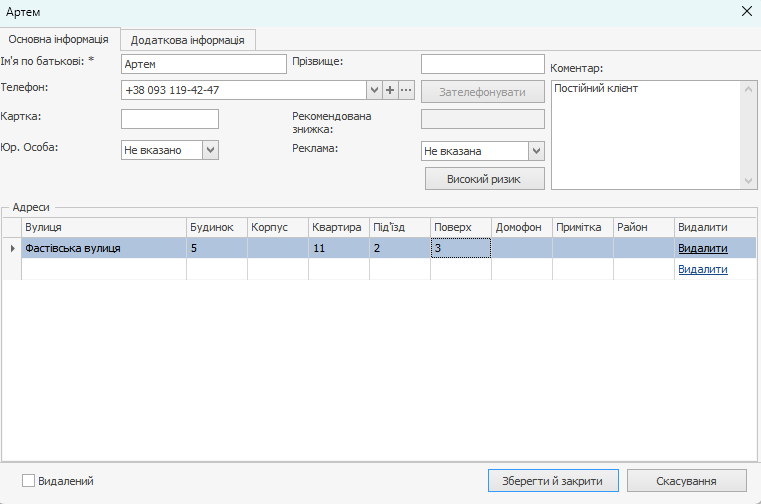Viewport: 761px width, 504px height.
Task: Mark the client as Високий ризик
Action: [x=484, y=179]
